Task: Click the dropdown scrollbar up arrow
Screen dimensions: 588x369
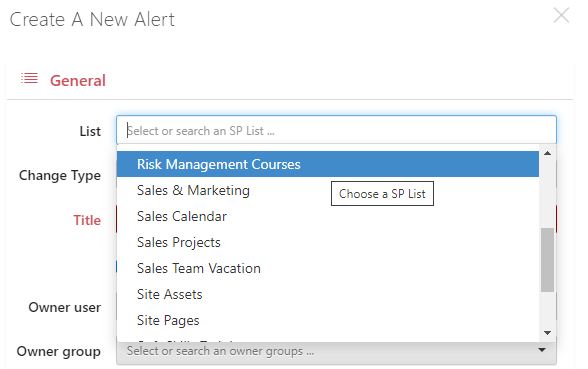Action: [x=548, y=153]
